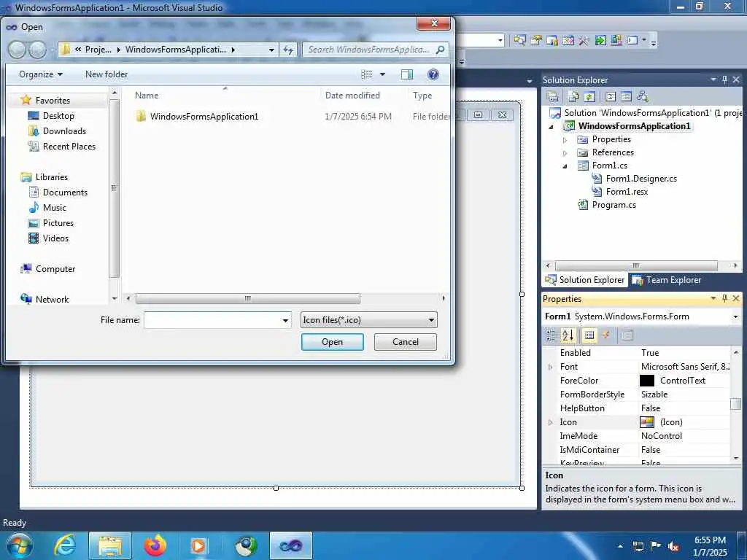747x560 pixels.
Task: Select Favorites in navigation pane
Action: pos(53,101)
